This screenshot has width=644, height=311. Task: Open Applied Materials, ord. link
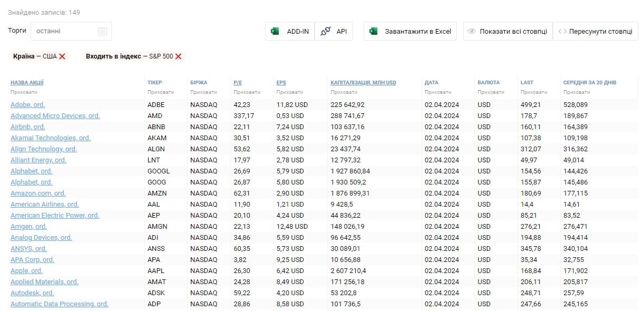[x=44, y=281]
